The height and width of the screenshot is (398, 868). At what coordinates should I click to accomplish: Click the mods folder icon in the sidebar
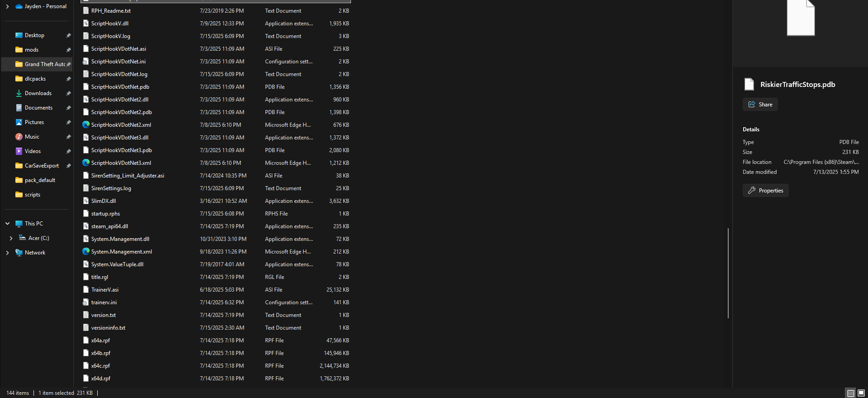coord(19,50)
